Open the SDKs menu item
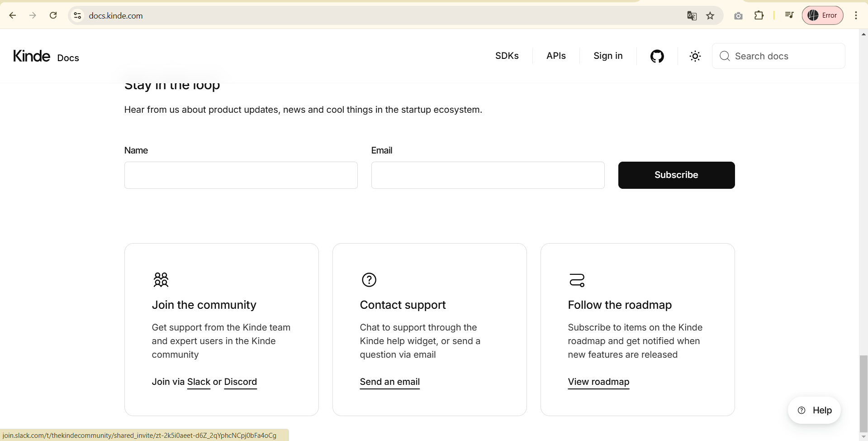The height and width of the screenshot is (441, 868). coord(507,56)
